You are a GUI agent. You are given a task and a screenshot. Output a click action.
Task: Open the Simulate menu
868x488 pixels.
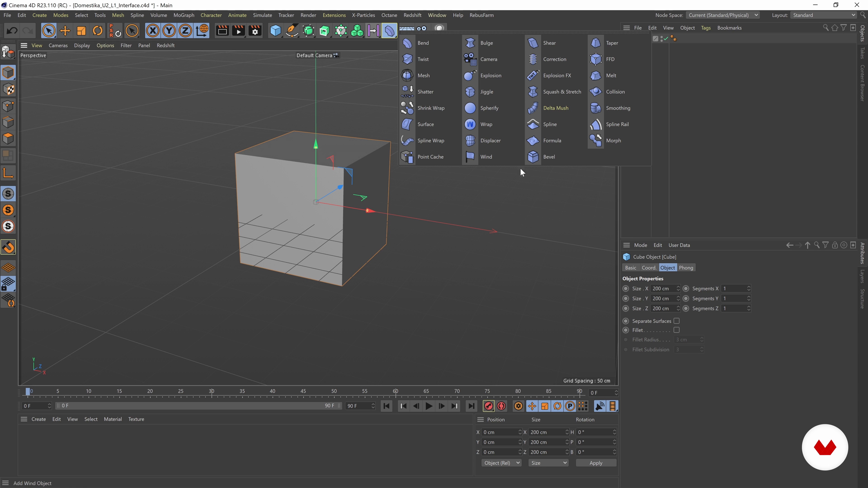pos(262,15)
